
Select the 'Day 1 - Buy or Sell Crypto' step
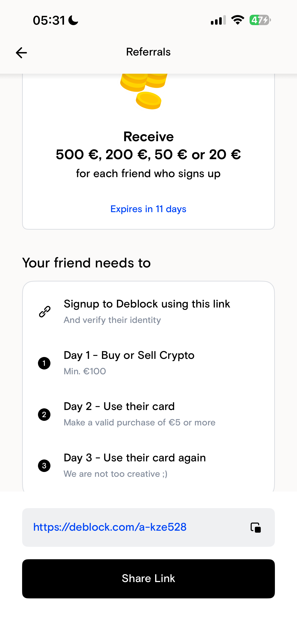[129, 355]
